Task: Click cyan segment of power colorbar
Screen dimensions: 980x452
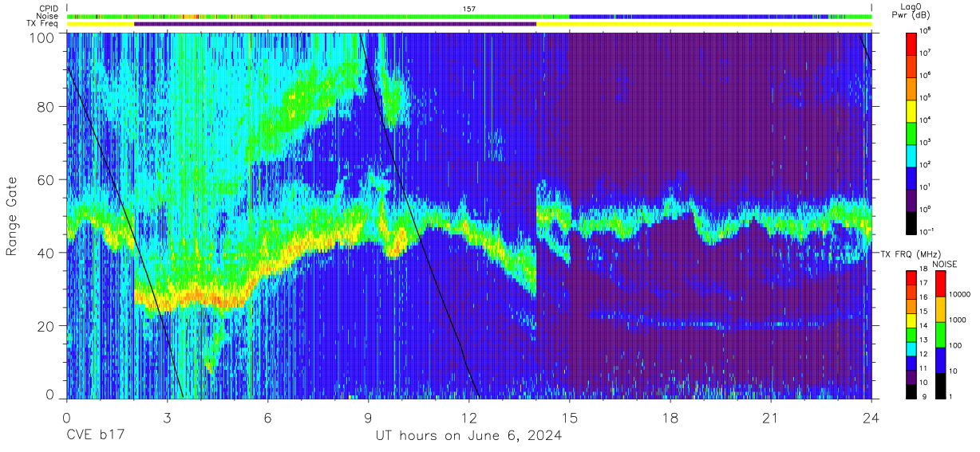Action: point(912,155)
